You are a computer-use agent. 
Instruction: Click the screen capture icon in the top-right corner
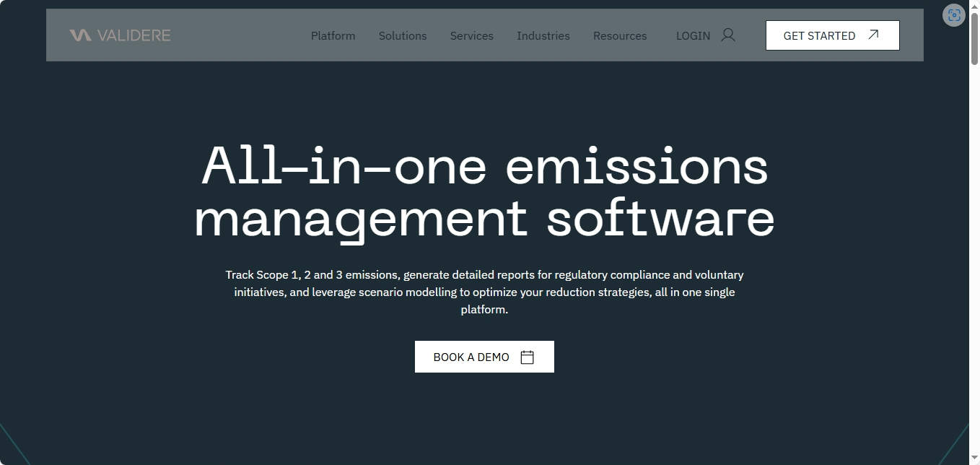point(954,14)
